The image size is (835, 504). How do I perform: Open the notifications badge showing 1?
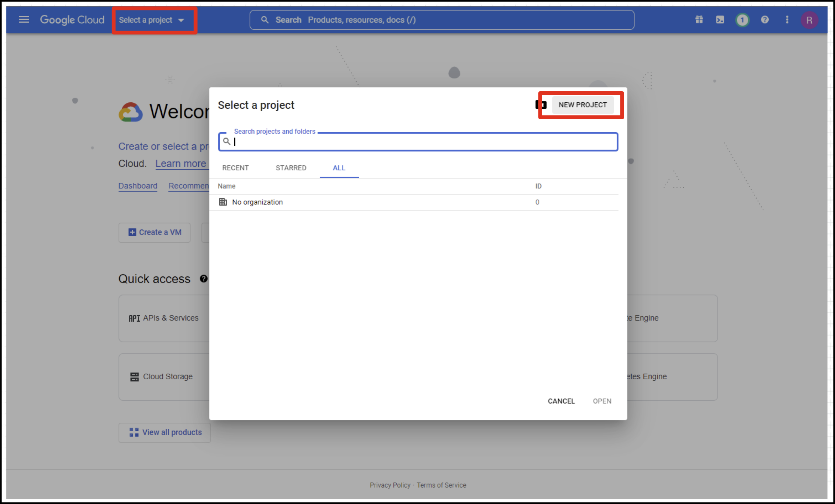[x=742, y=20]
